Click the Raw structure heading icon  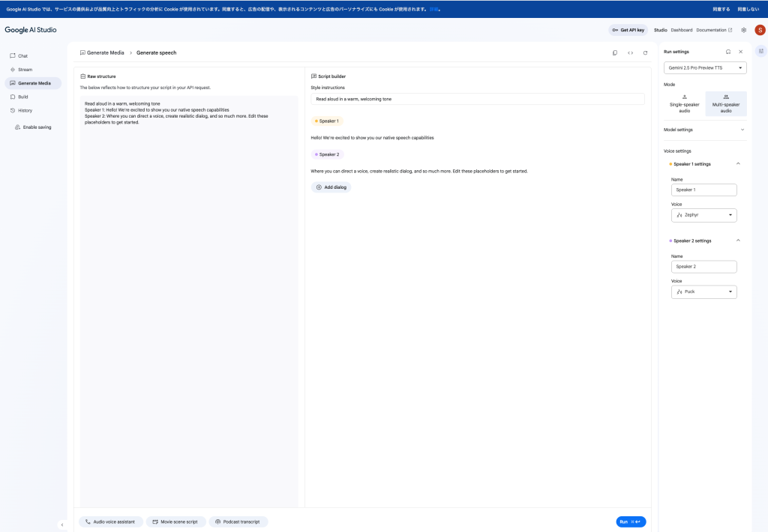pyautogui.click(x=82, y=76)
